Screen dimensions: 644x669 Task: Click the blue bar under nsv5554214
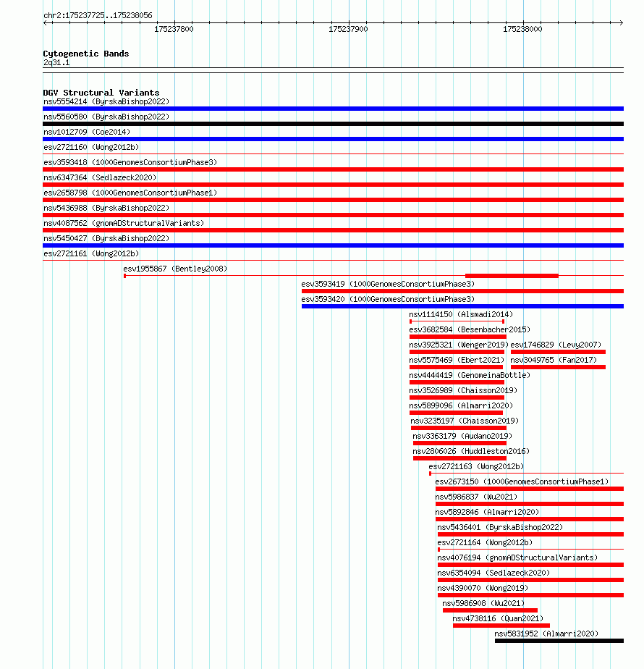[x=333, y=109]
